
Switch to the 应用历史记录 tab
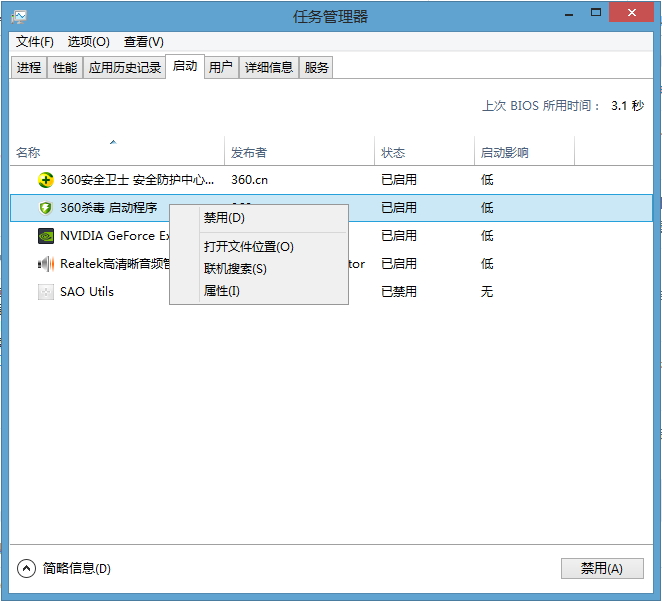(x=125, y=68)
